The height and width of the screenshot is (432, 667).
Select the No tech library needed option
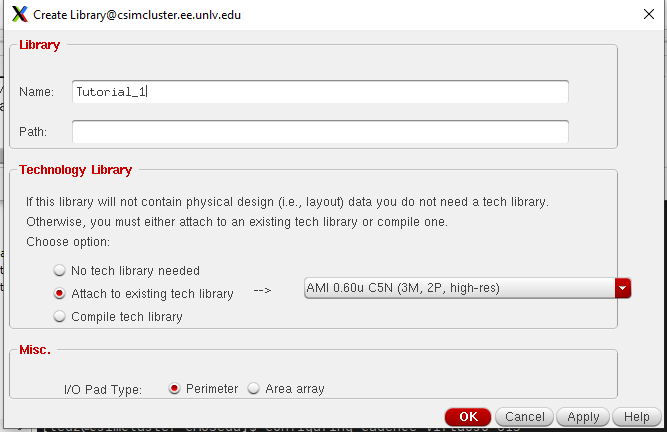click(61, 270)
